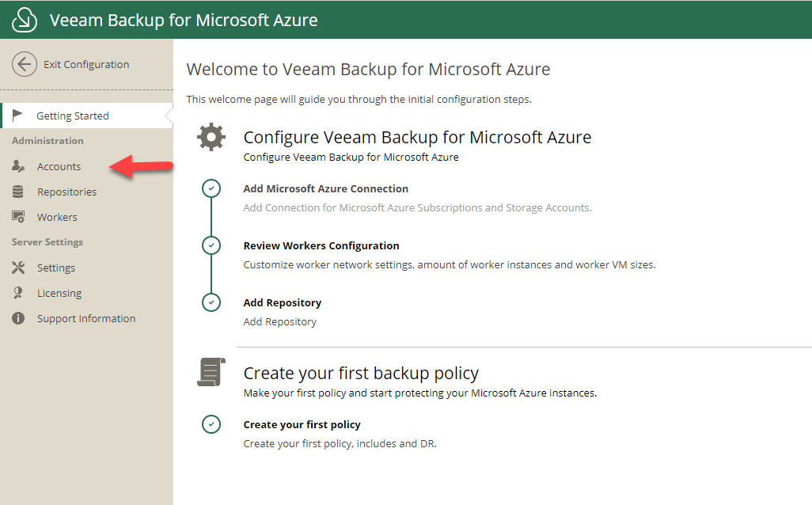This screenshot has height=505, width=812.
Task: Click checkmark beside Add Repository
Action: coord(211,302)
